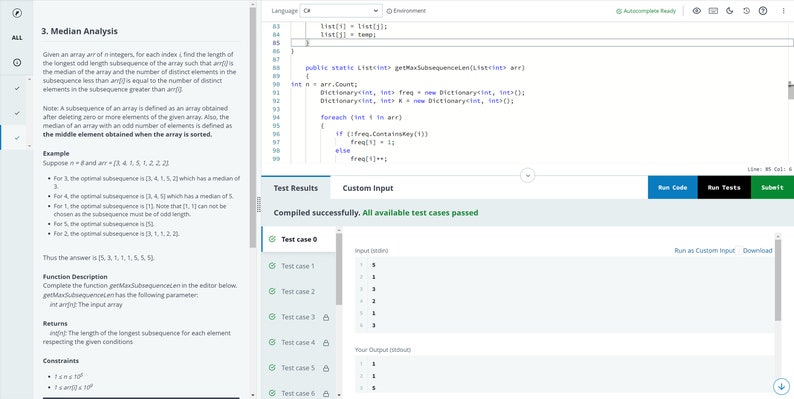Viewport: 794px width, 399px height.
Task: Go to second completed question checkmark
Action: coord(17,113)
